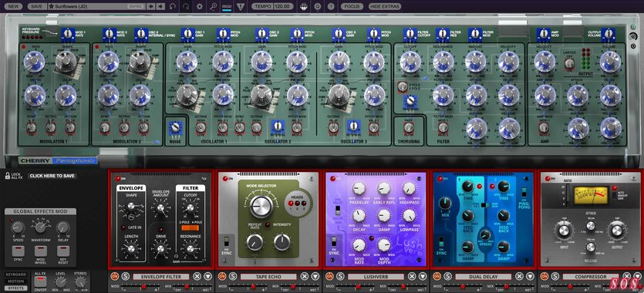
Task: Toggle the Dual Delay orange ON button
Action: click(x=438, y=276)
